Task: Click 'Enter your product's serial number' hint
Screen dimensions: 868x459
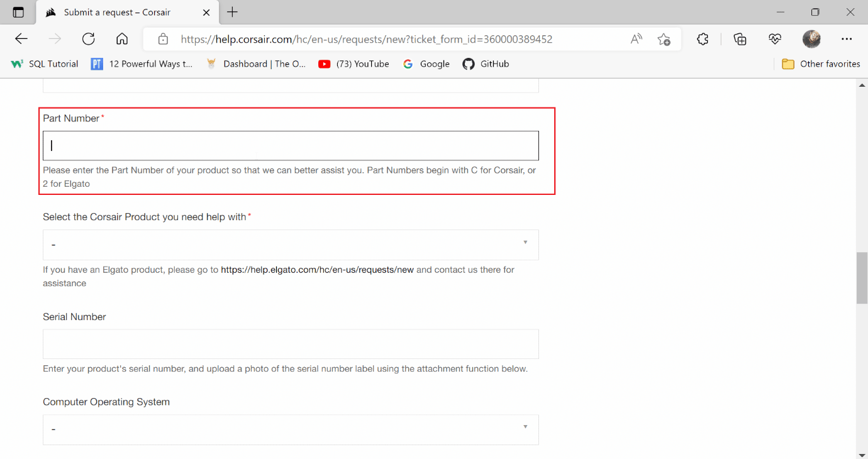Action: pyautogui.click(x=285, y=368)
